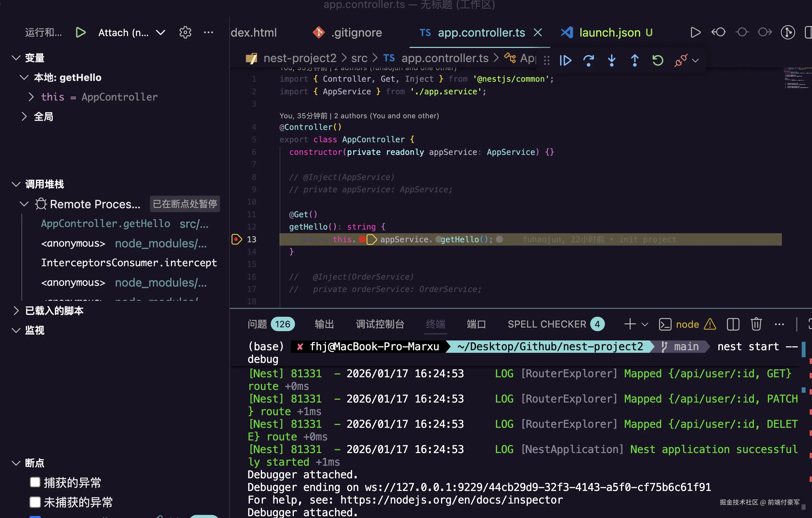Click the Continue debug button
812x518 pixels.
click(x=565, y=60)
